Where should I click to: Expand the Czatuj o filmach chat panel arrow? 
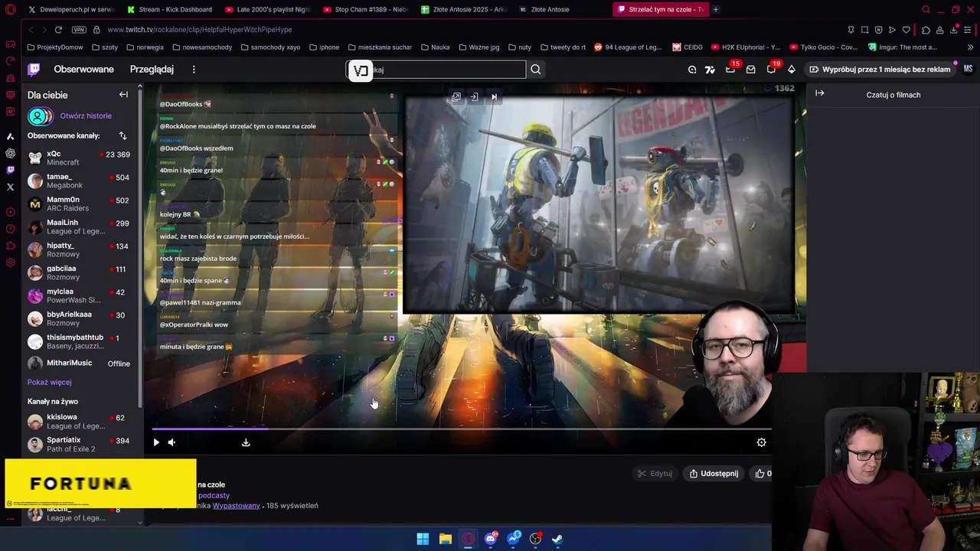[819, 93]
